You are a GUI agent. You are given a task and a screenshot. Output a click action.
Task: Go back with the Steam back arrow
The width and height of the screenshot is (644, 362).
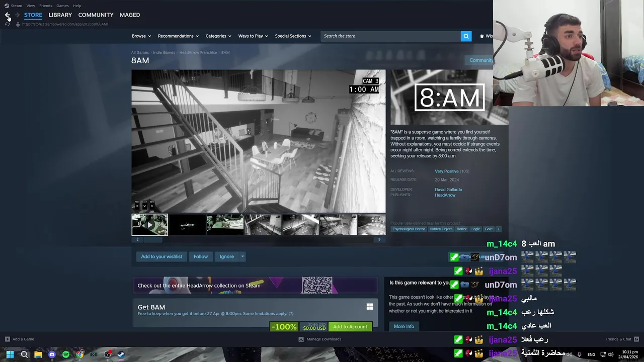click(x=8, y=15)
